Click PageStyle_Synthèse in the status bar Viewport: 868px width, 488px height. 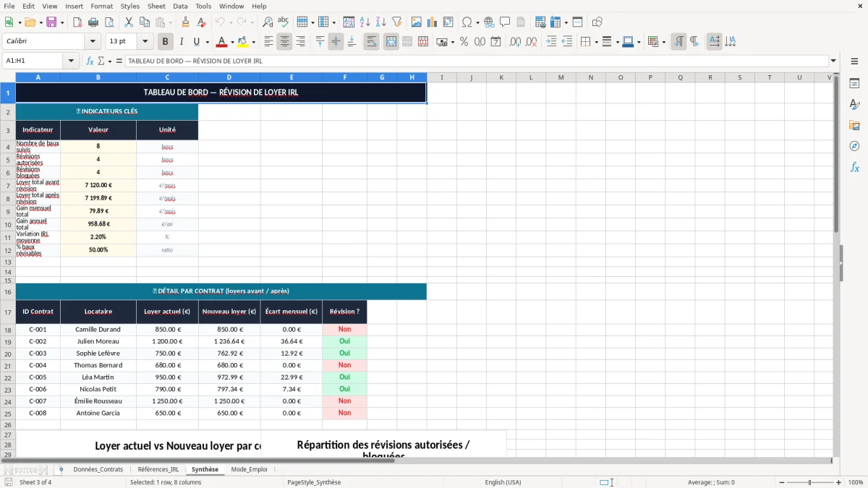click(x=314, y=482)
